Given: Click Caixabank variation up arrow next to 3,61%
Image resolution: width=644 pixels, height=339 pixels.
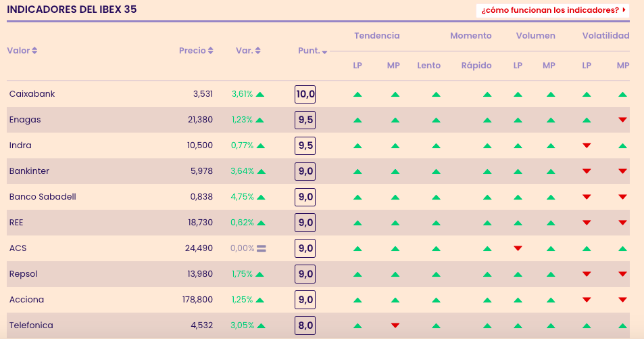Looking at the screenshot, I should 260,95.
